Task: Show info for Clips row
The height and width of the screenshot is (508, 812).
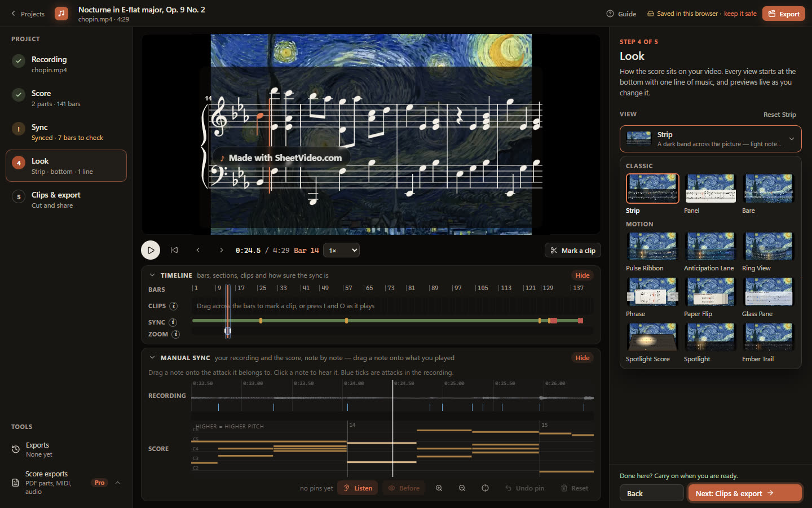Action: (174, 306)
